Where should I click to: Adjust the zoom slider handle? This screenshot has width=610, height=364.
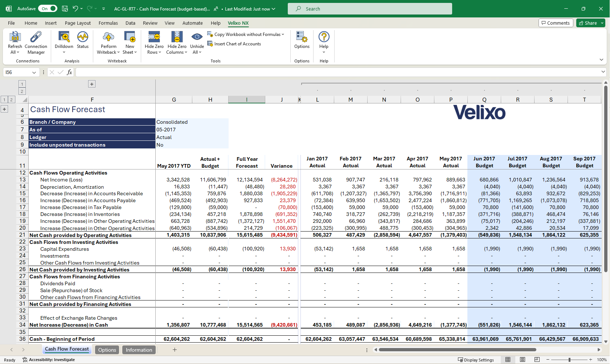point(569,360)
